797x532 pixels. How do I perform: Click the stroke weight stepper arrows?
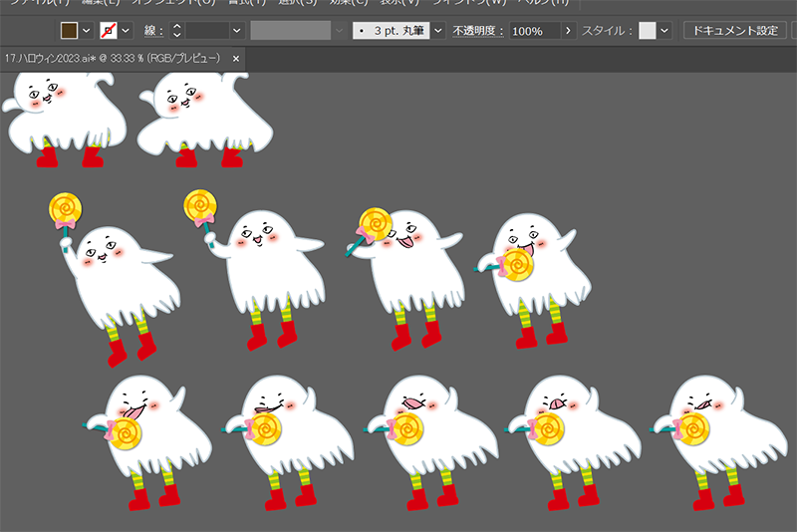[176, 31]
